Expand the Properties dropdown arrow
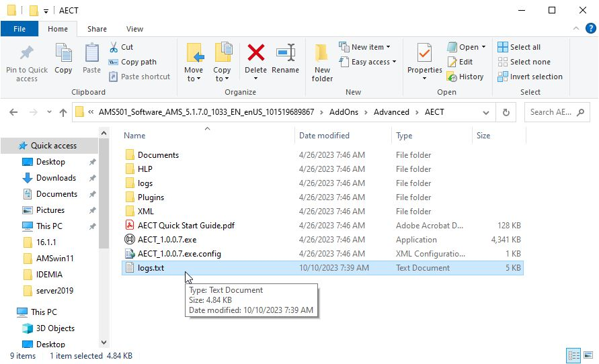Screen dimensions: 599x364 point(424,79)
